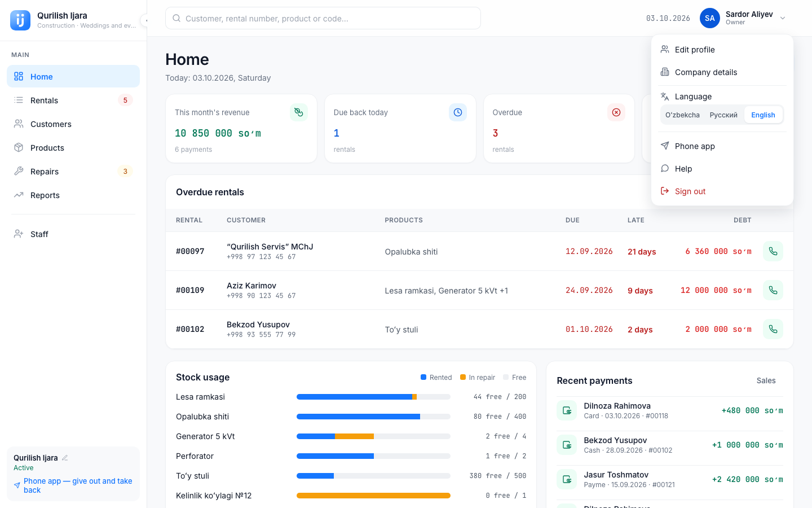Image resolution: width=812 pixels, height=508 pixels.
Task: Click Bekzod Yusupov payment wallet icon
Action: pyautogui.click(x=567, y=445)
